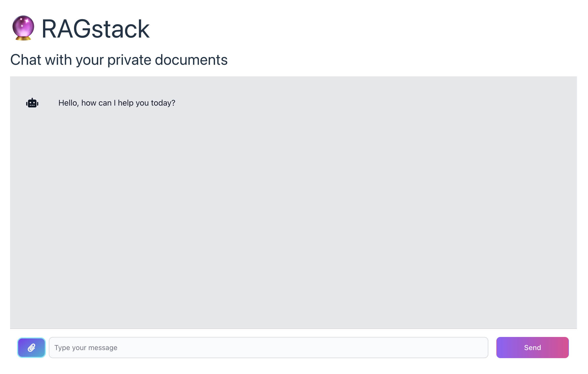Click the assistant's robot head icon
Image resolution: width=588 pixels, height=374 pixels.
click(32, 103)
